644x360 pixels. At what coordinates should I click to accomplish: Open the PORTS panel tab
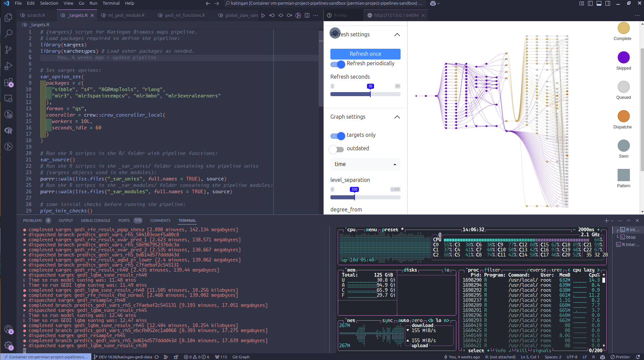coord(124,221)
